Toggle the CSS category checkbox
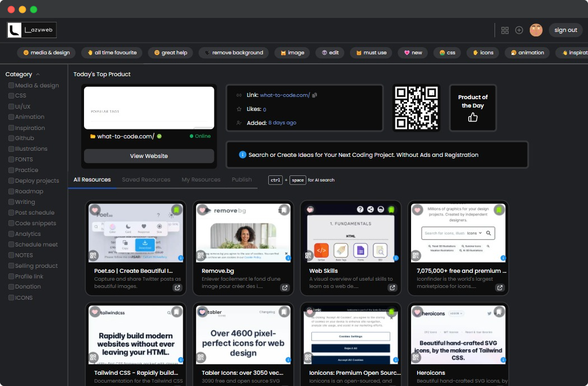The image size is (588, 386). (x=10, y=95)
